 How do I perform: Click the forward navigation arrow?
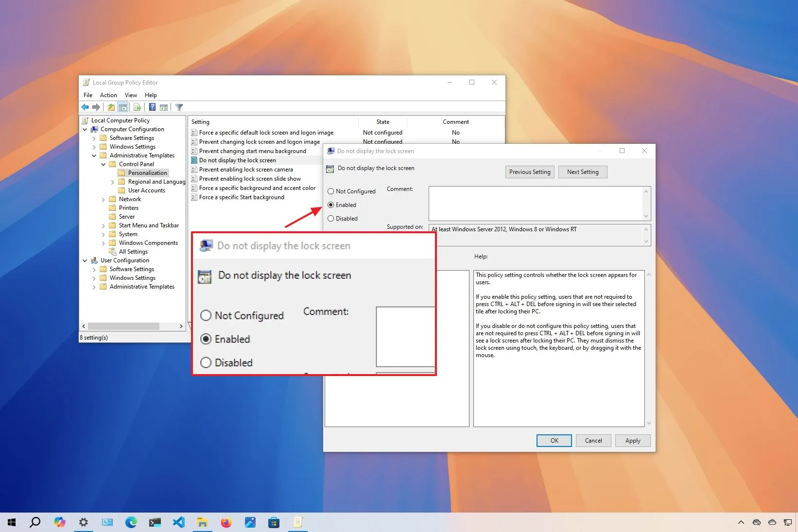coord(96,107)
